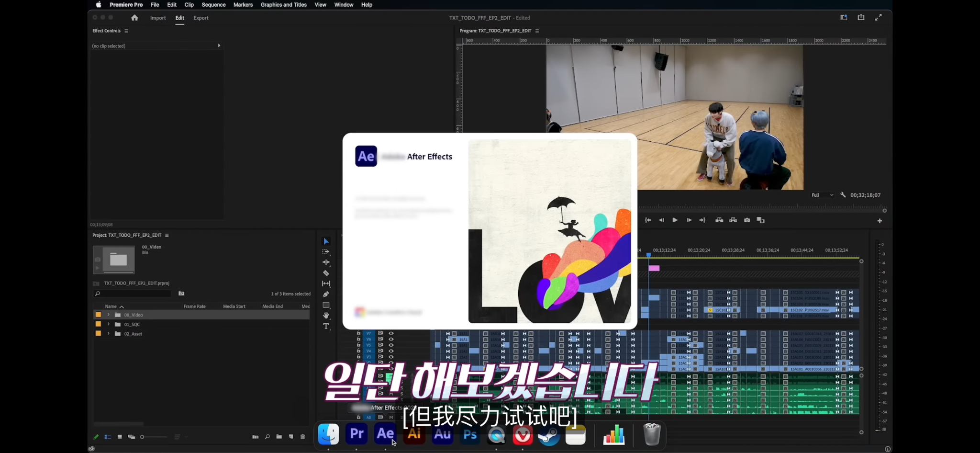This screenshot has height=453, width=980.
Task: Open the Graphics and Titles menu
Action: point(283,5)
